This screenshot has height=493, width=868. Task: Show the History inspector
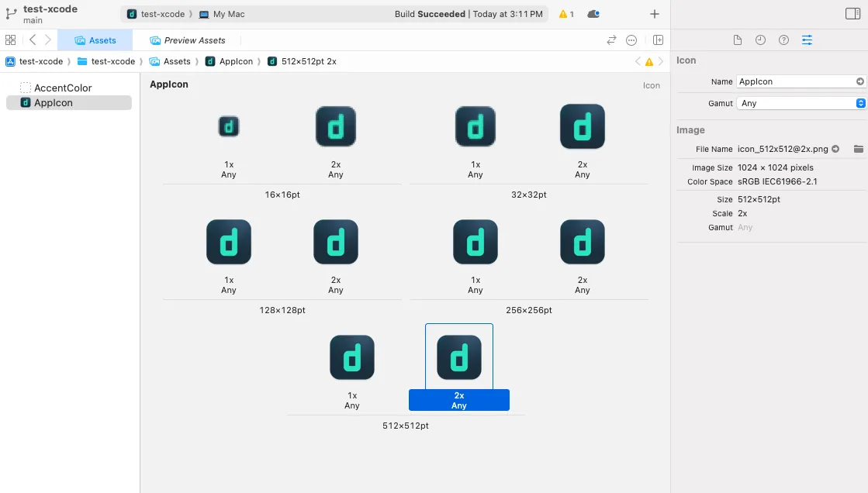click(760, 40)
